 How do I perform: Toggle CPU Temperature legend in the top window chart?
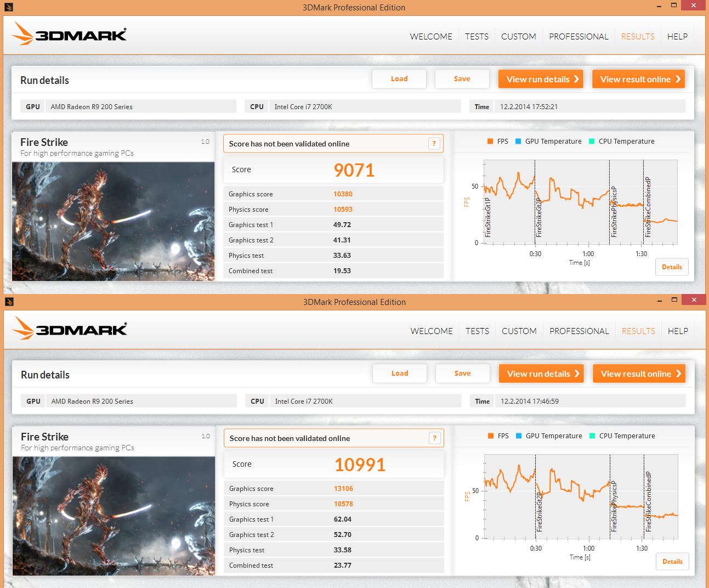click(621, 142)
